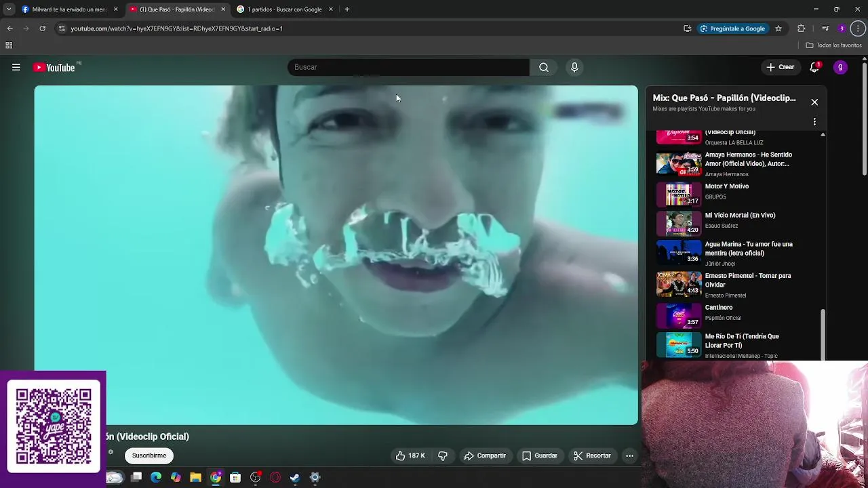Screen dimensions: 868x488
Task: Open Chrome three-dot main menu
Action: click(858, 28)
